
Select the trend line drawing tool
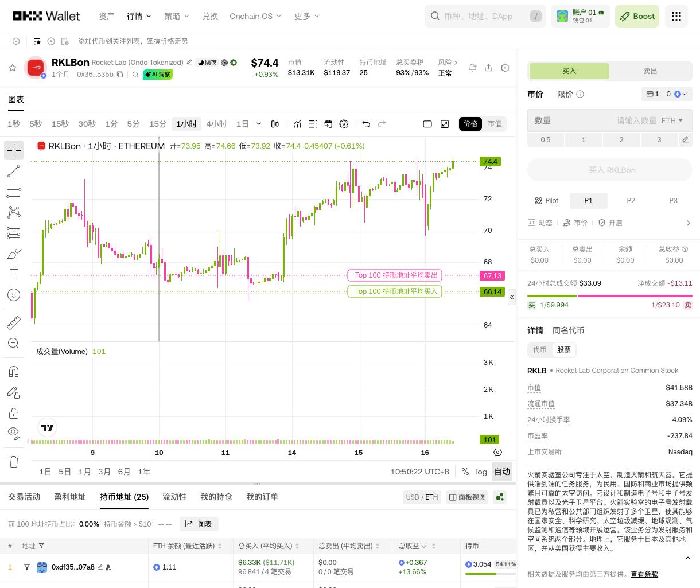(x=14, y=171)
